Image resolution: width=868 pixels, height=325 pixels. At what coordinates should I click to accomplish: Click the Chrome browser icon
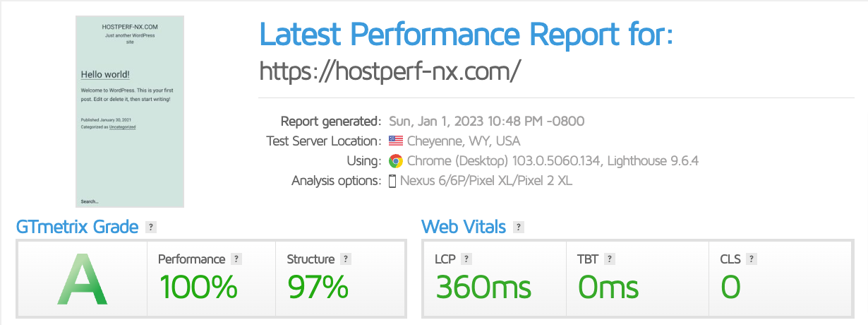[395, 161]
